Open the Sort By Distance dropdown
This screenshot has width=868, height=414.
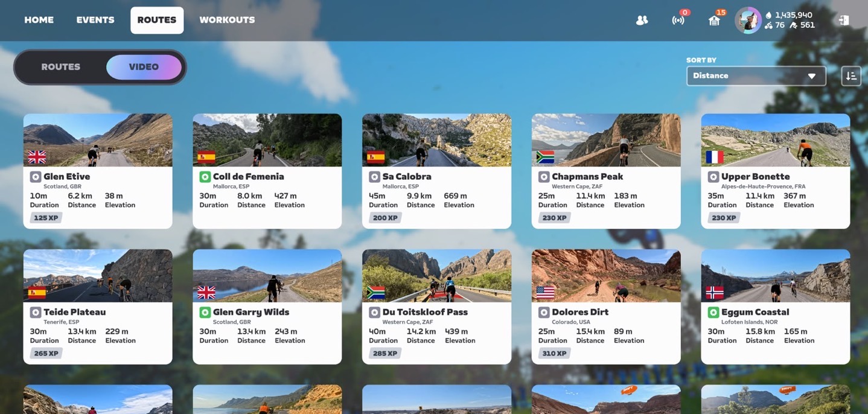756,76
